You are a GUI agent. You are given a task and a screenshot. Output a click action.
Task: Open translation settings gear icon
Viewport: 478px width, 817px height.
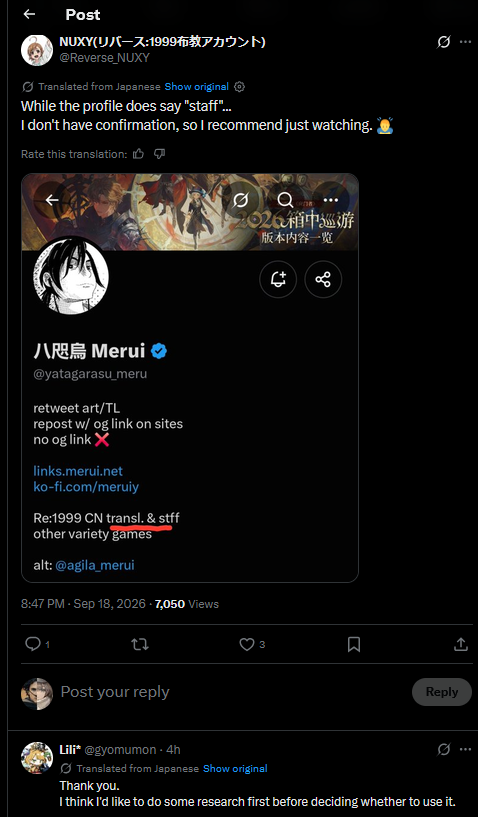click(x=239, y=86)
